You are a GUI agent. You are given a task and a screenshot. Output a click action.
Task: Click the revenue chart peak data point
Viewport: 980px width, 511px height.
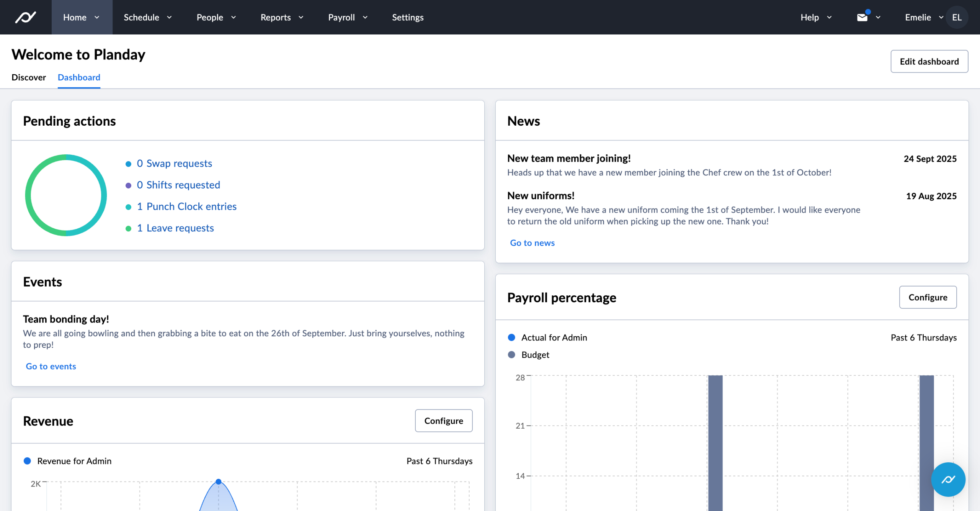[218, 482]
